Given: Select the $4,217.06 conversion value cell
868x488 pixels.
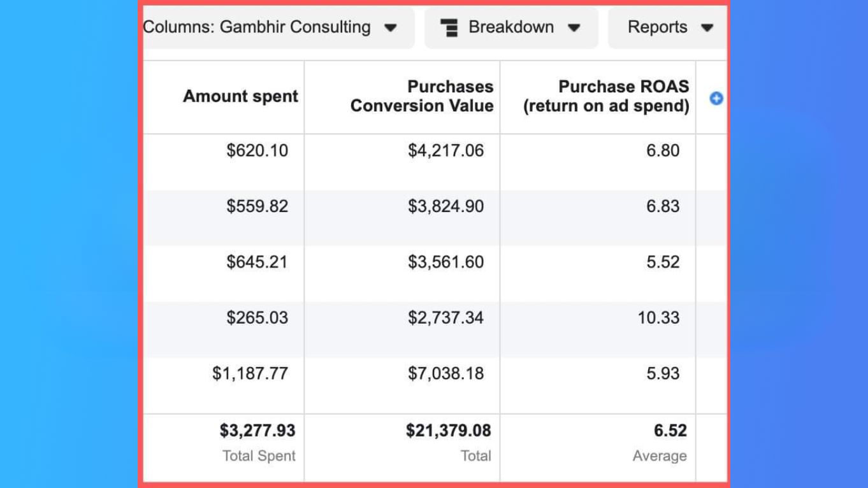Looking at the screenshot, I should click(445, 150).
